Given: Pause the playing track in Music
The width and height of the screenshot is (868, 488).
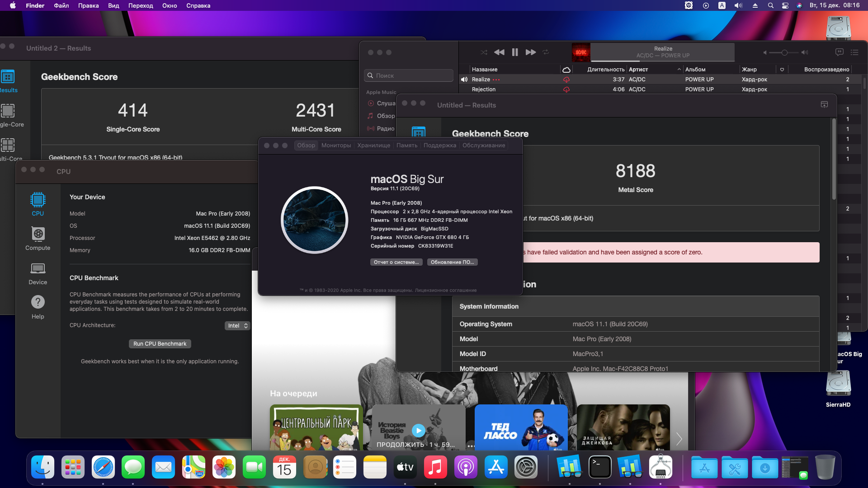Looking at the screenshot, I should coord(514,52).
